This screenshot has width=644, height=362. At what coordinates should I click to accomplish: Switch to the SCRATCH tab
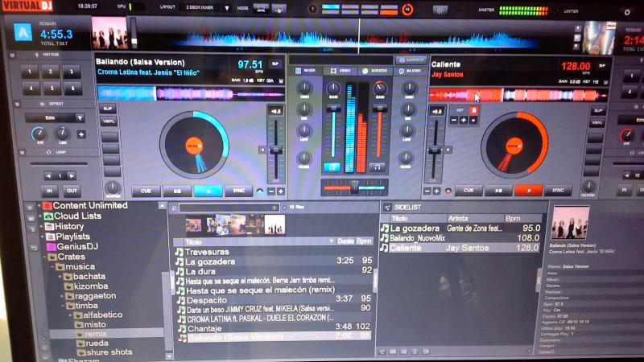pyautogui.click(x=375, y=71)
